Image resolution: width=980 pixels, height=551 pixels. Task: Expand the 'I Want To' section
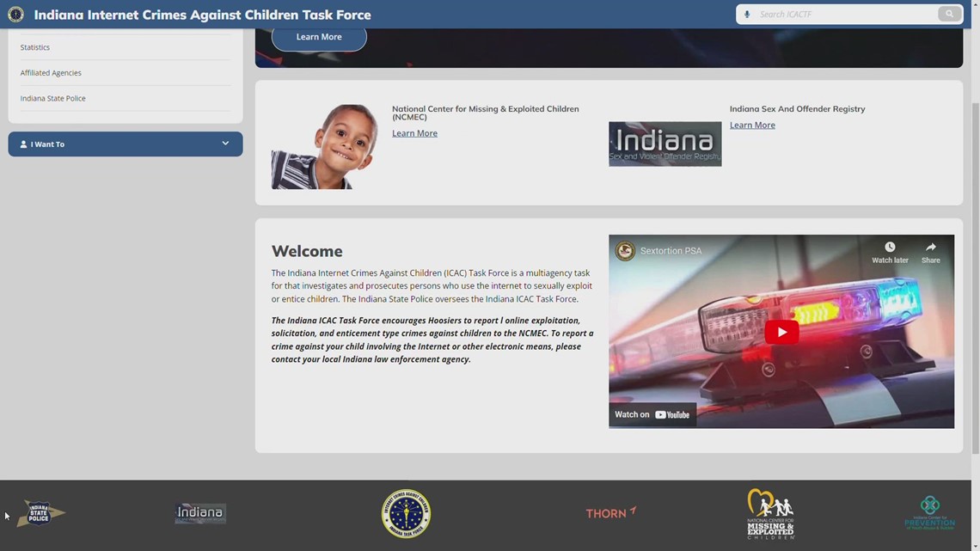125,144
